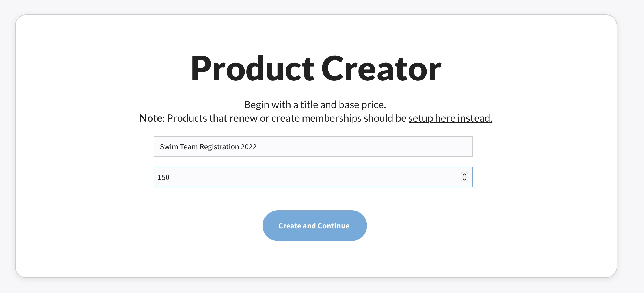This screenshot has width=644, height=293.
Task: Click the word "Product" in the heading
Action: tap(252, 69)
